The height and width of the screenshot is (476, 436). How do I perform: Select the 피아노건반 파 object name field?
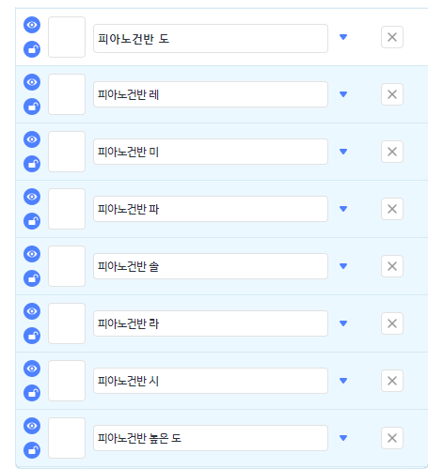point(210,209)
